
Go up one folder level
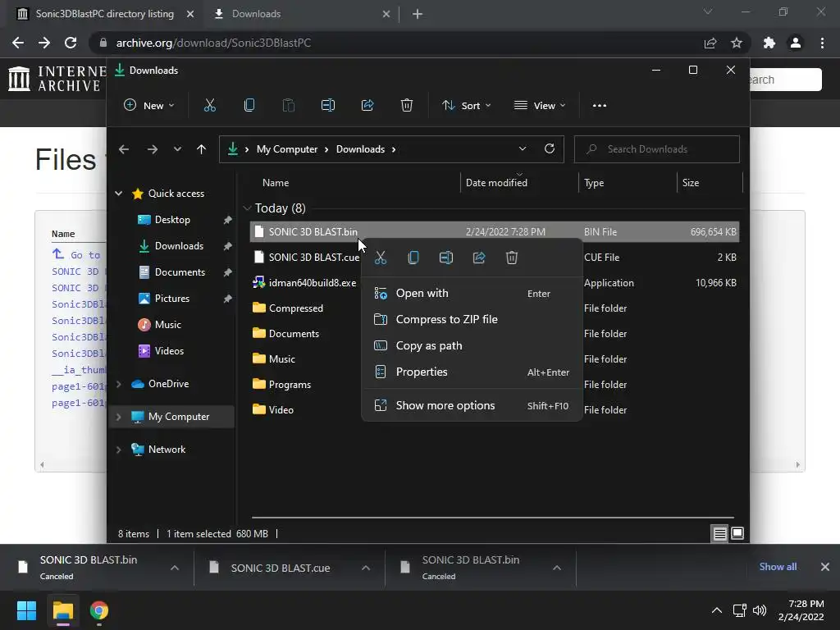201,149
